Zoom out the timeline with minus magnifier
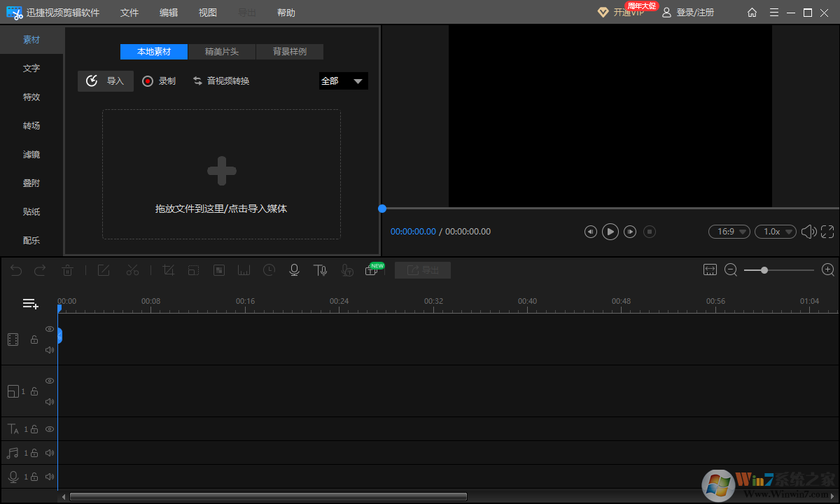Screen dimensions: 840x504 click(731, 269)
